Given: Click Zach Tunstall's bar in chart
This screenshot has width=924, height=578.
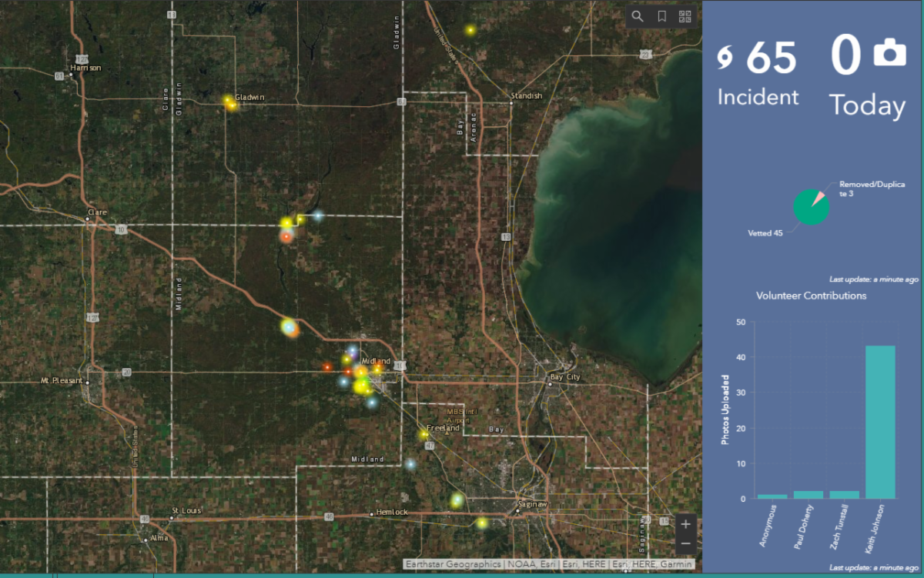Looking at the screenshot, I should click(x=844, y=494).
